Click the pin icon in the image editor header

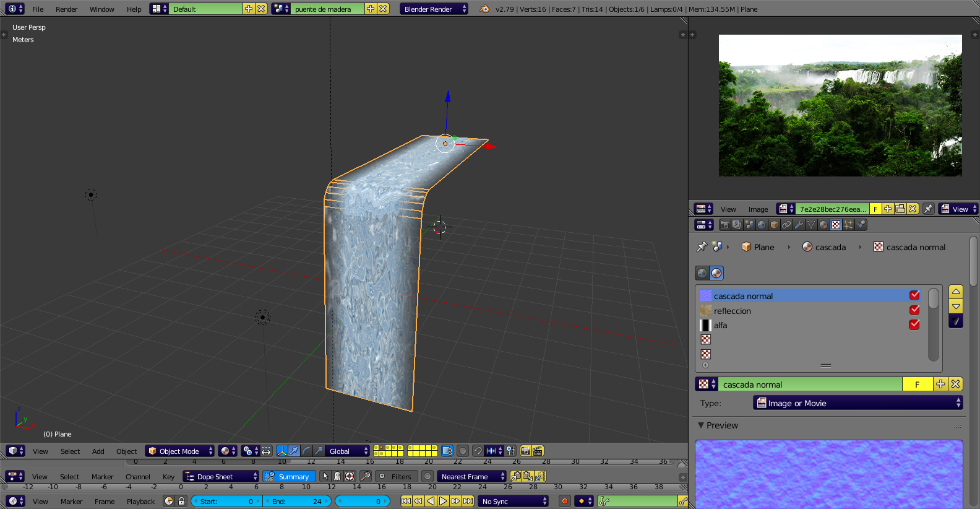pos(928,209)
